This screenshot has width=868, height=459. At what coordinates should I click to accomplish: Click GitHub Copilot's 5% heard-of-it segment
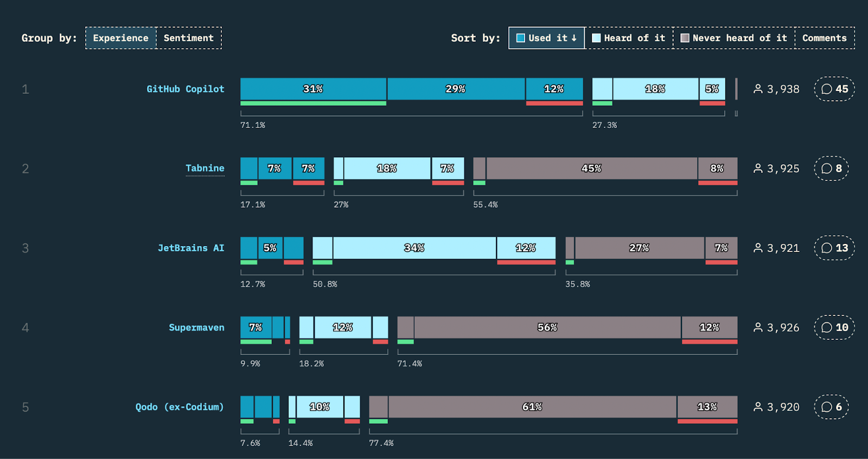712,89
